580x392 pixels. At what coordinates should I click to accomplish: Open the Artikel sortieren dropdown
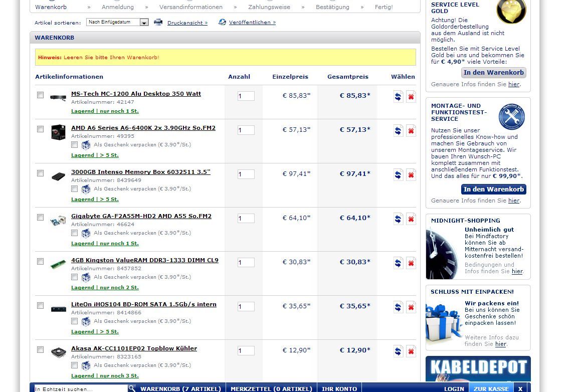point(144,23)
